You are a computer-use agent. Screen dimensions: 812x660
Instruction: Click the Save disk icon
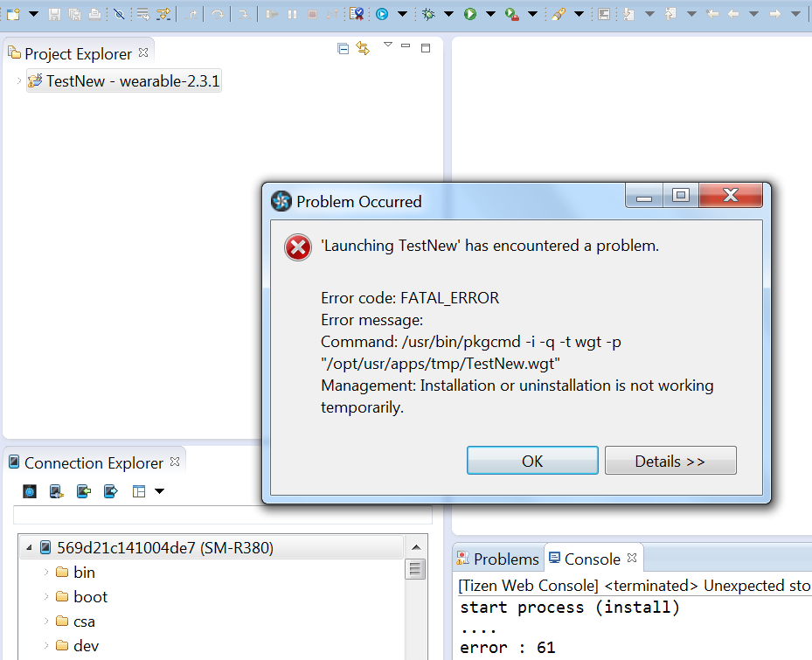pyautogui.click(x=54, y=14)
